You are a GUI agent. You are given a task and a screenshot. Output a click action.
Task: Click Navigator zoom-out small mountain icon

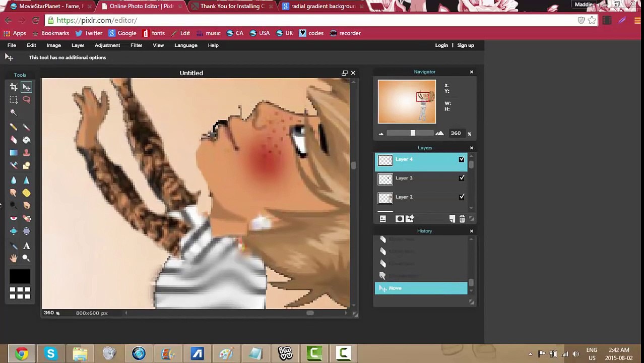381,134
